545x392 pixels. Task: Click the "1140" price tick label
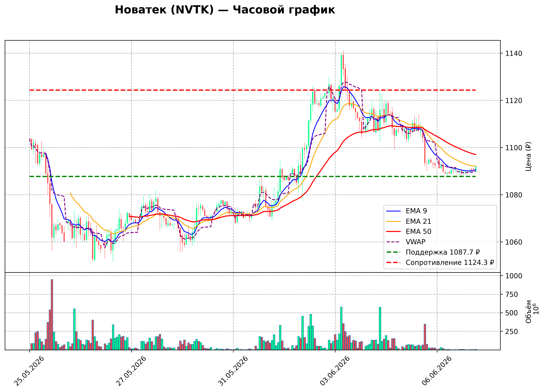coord(514,53)
